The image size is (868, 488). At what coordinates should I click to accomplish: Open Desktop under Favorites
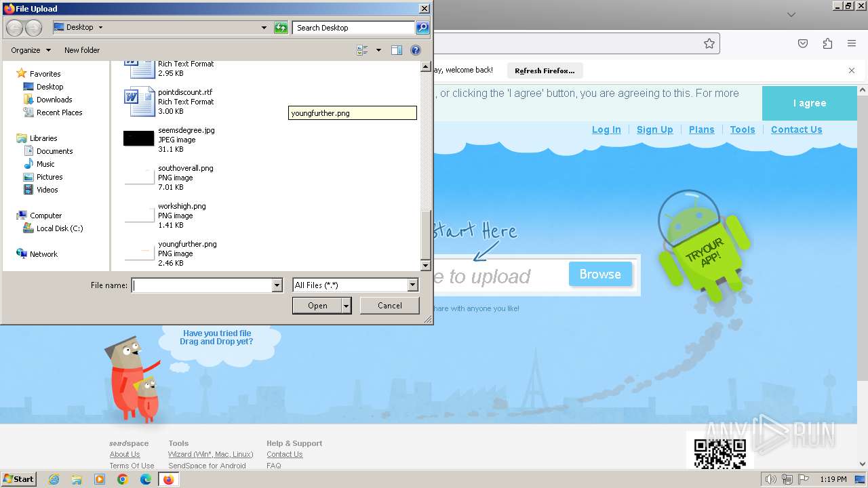point(50,87)
